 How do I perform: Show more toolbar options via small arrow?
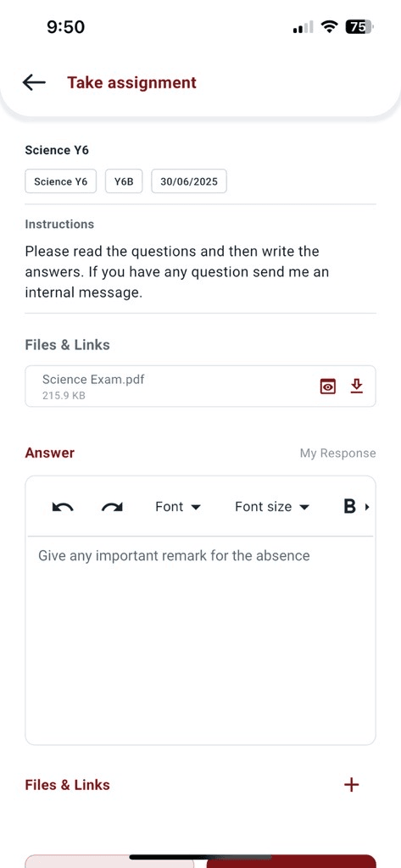[x=366, y=507]
